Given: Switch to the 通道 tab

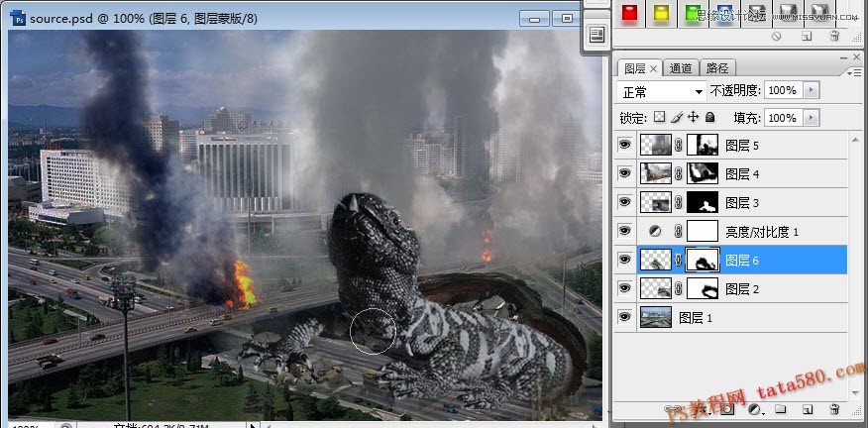Looking at the screenshot, I should 681,68.
